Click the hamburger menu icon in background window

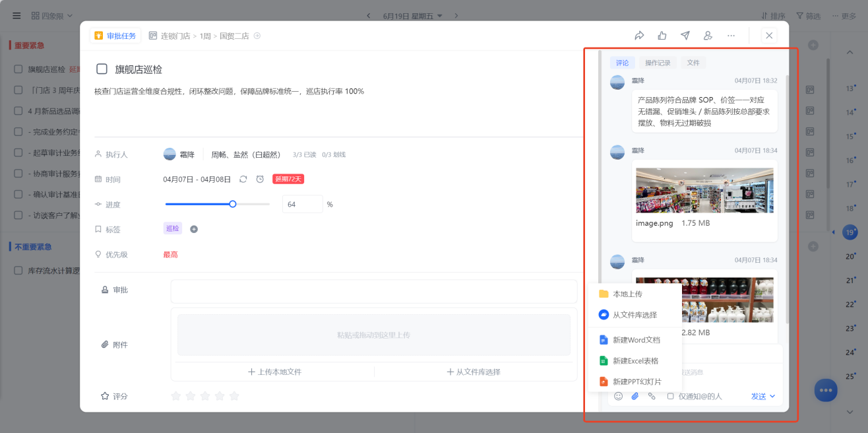coord(16,15)
